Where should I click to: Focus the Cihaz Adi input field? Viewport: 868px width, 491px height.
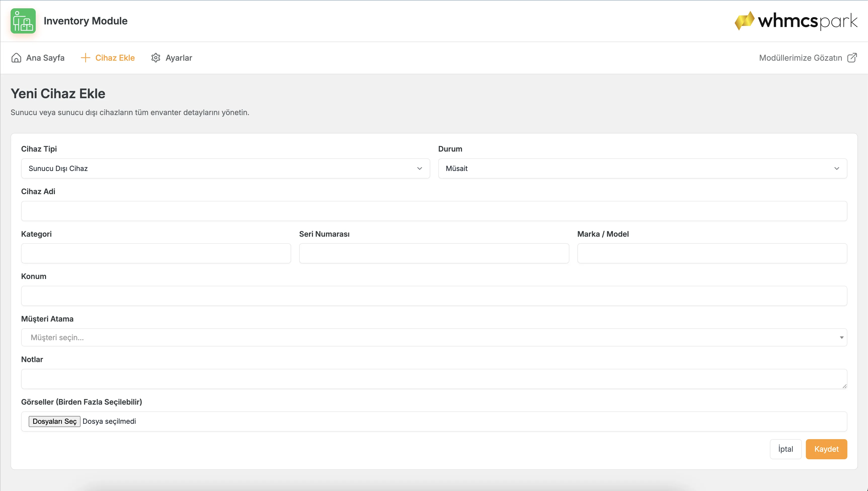434,211
